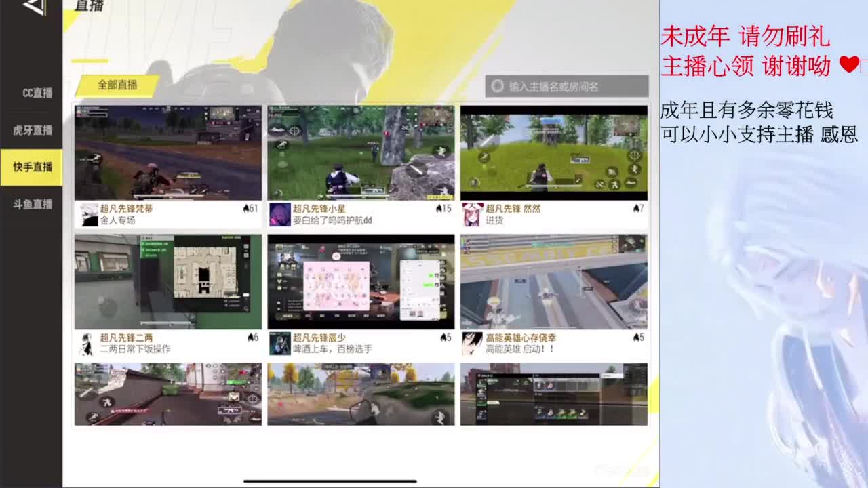Open 然然's 进货 live stream

tap(554, 150)
